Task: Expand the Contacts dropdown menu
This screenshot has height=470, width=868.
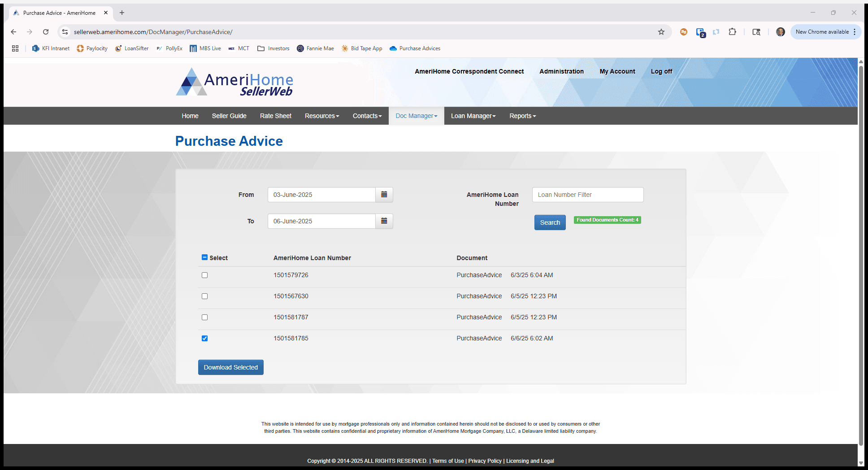Action: pos(367,116)
